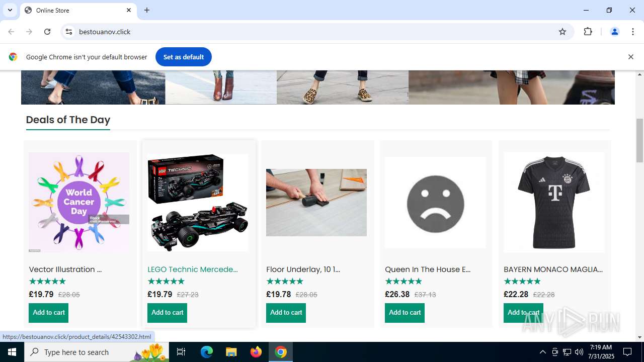Click the star rating under Queen In The House

[404, 282]
